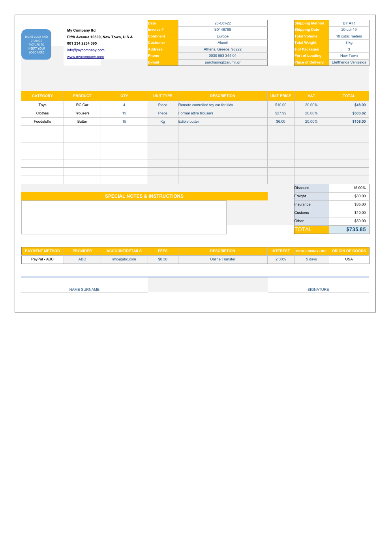
Task: Select row total $108.00
Action: point(349,122)
